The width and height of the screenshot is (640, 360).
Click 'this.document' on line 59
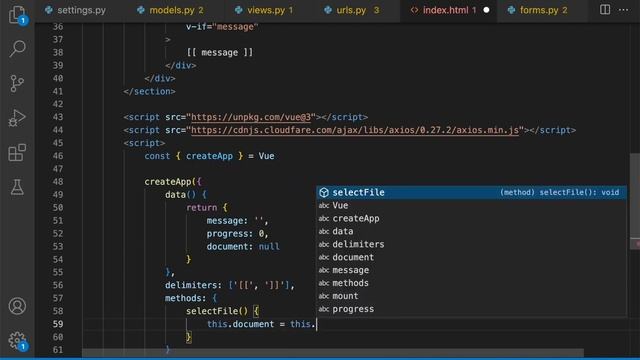[240, 324]
